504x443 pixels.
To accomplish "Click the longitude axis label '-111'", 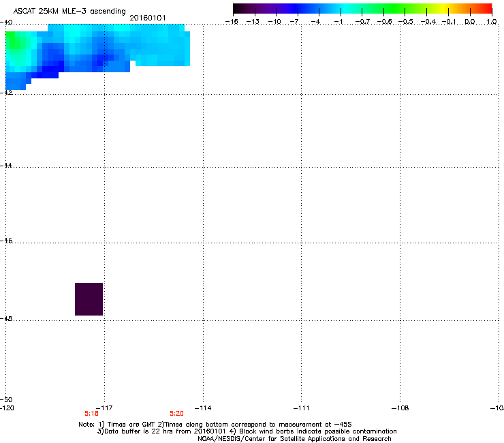I will pyautogui.click(x=302, y=408).
